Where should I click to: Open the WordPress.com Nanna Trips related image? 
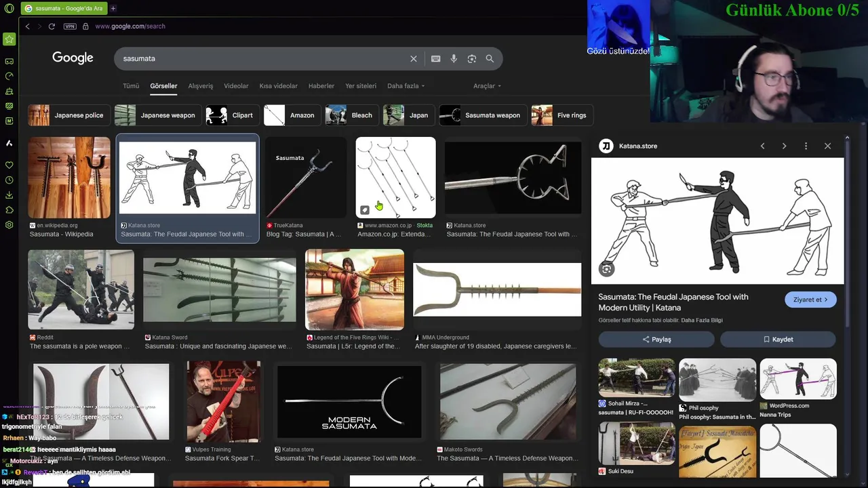pyautogui.click(x=798, y=379)
